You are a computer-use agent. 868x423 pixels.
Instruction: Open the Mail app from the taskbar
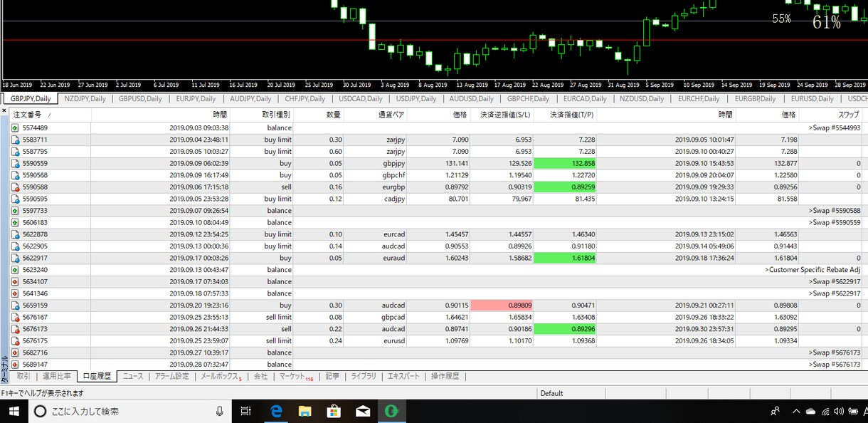(x=363, y=411)
